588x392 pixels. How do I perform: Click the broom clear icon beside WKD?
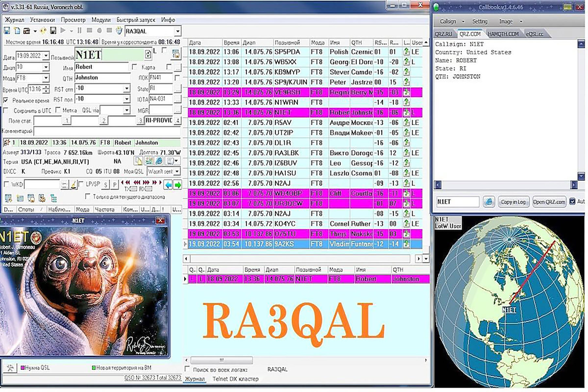[74, 185]
